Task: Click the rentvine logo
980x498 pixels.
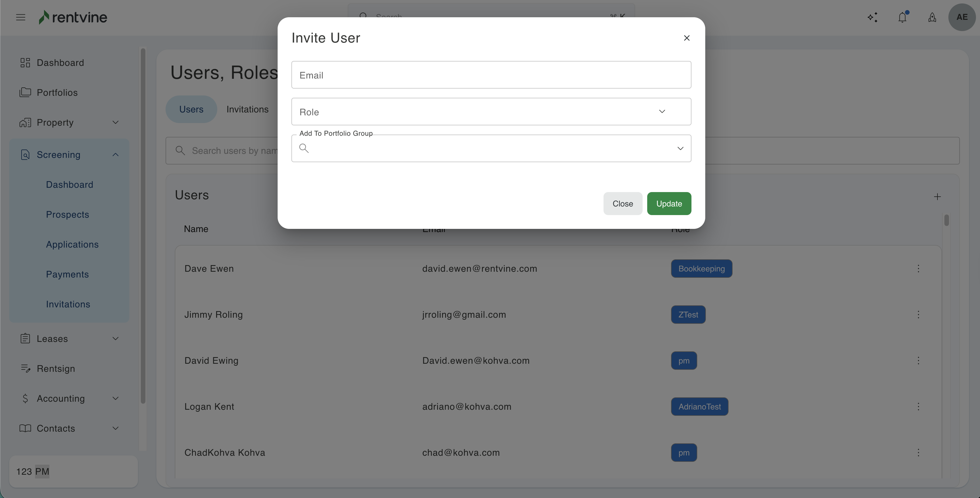Action: pos(73,17)
